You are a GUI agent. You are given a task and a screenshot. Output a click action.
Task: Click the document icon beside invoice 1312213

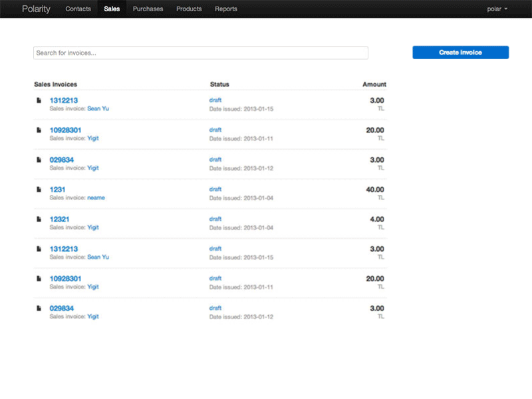(39, 100)
